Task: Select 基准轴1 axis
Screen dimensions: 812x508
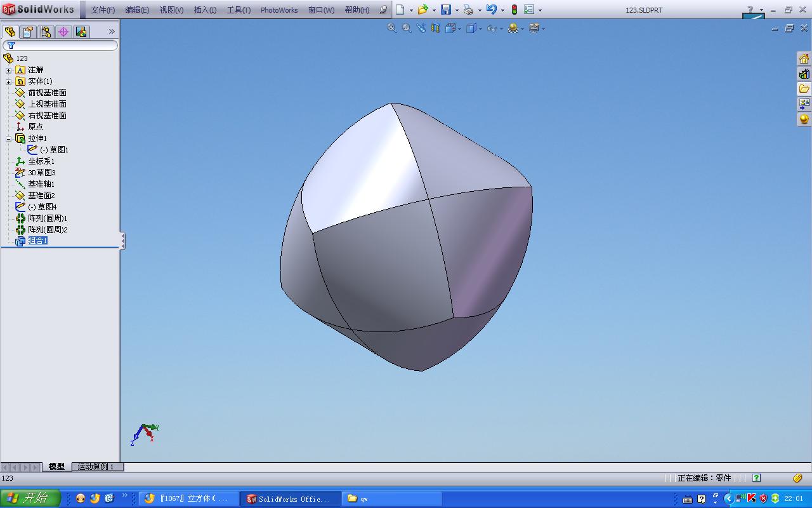Action: coord(36,184)
